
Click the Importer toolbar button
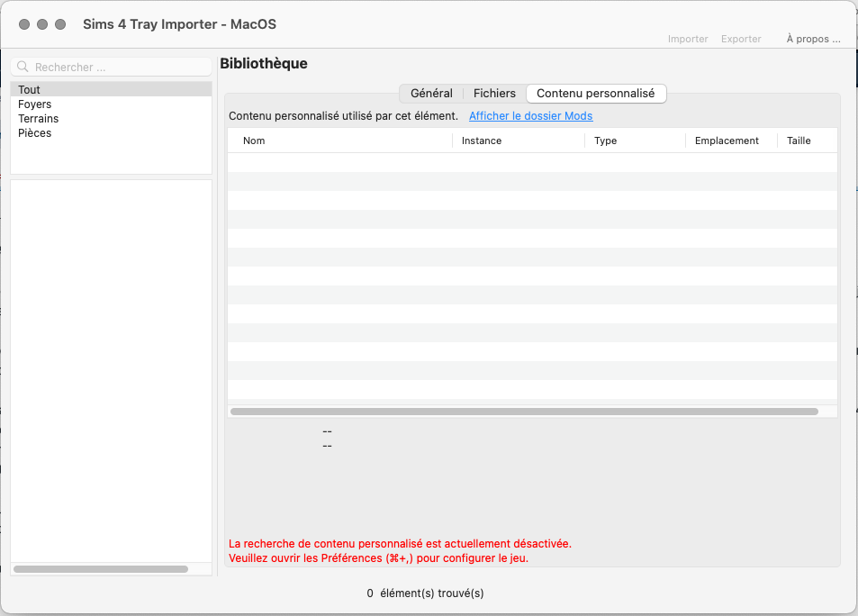(688, 39)
